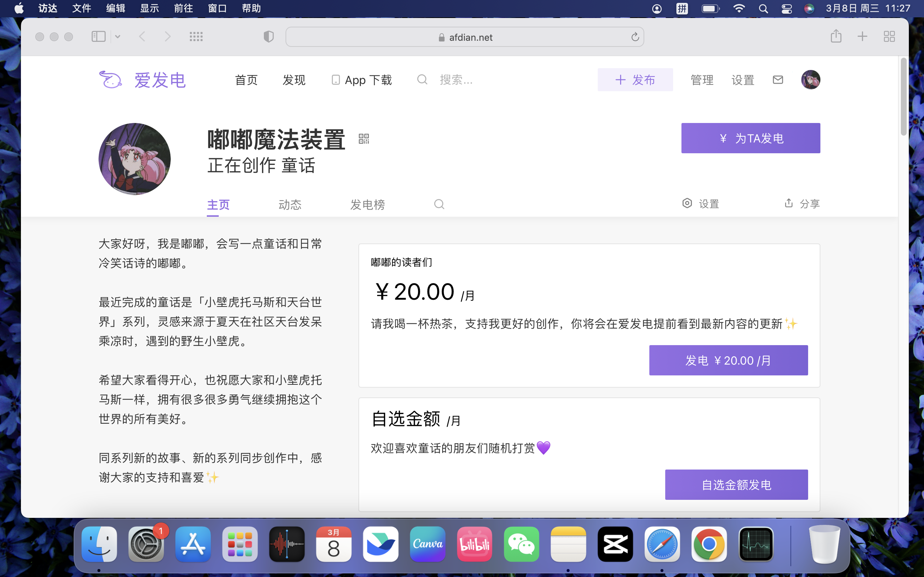The width and height of the screenshot is (924, 577).
Task: Show Safari tab overview grid icon
Action: (x=889, y=37)
